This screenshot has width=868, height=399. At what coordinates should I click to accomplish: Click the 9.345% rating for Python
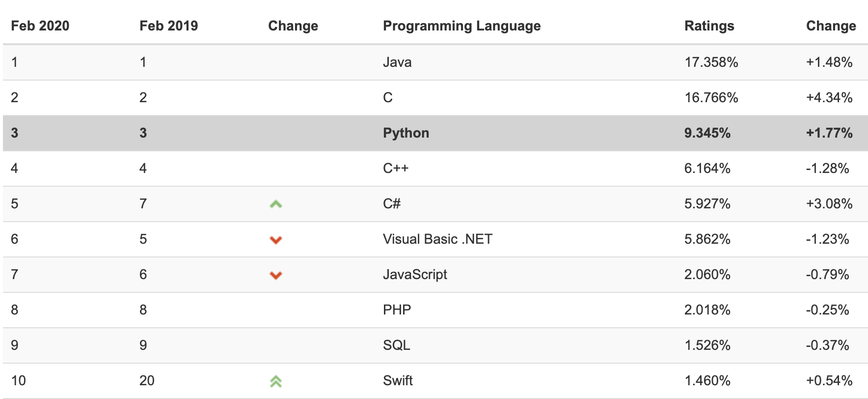point(707,133)
